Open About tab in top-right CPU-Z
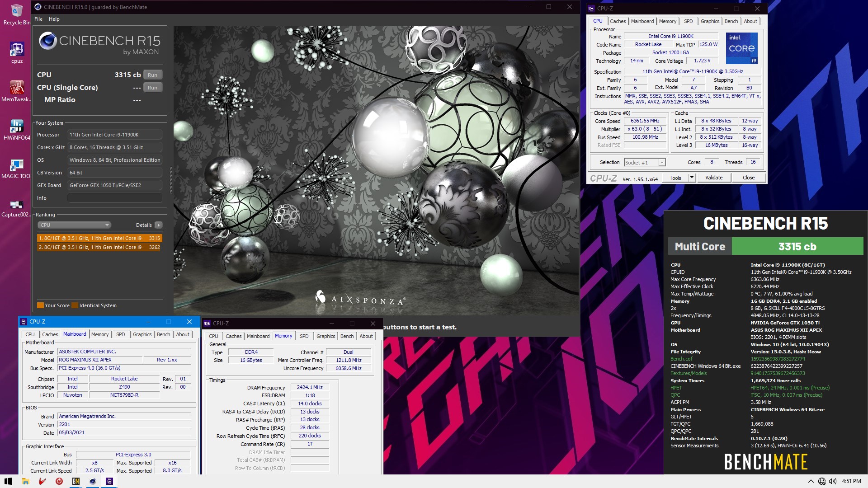Viewport: 868px width, 488px height. tap(750, 21)
